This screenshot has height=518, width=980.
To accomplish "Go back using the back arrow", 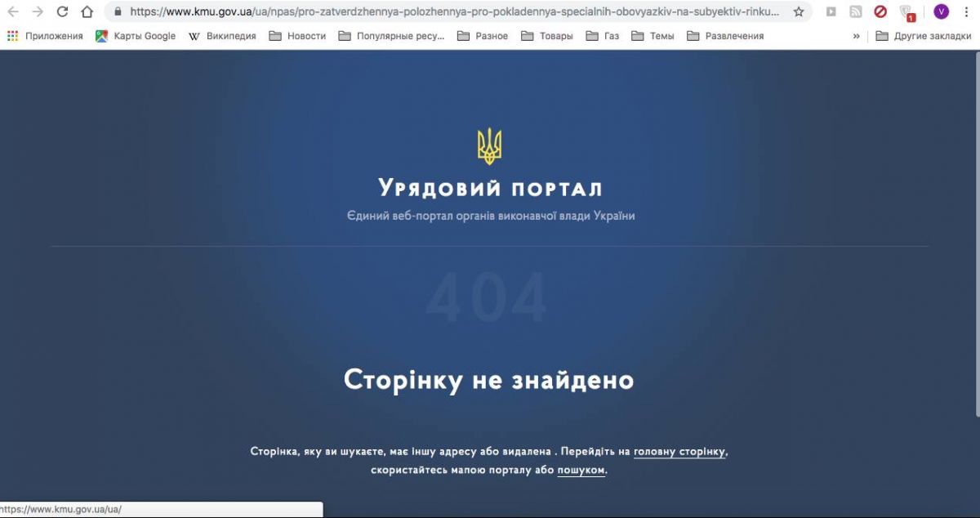I will point(13,12).
